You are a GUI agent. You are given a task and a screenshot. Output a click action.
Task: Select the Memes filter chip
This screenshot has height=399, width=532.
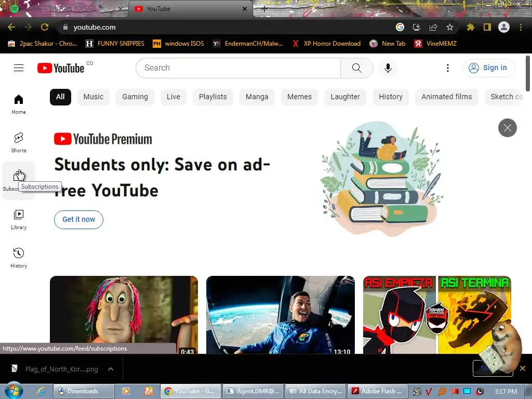[x=299, y=97]
